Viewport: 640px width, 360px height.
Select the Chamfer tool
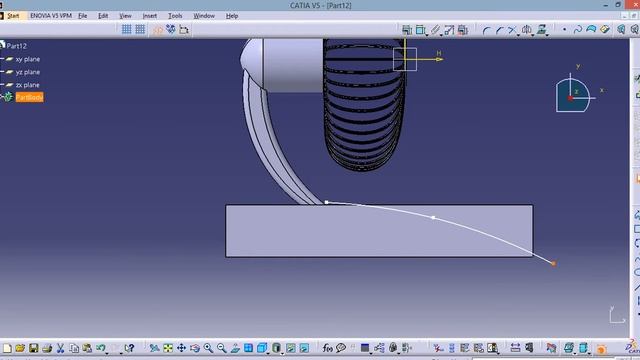click(x=499, y=30)
